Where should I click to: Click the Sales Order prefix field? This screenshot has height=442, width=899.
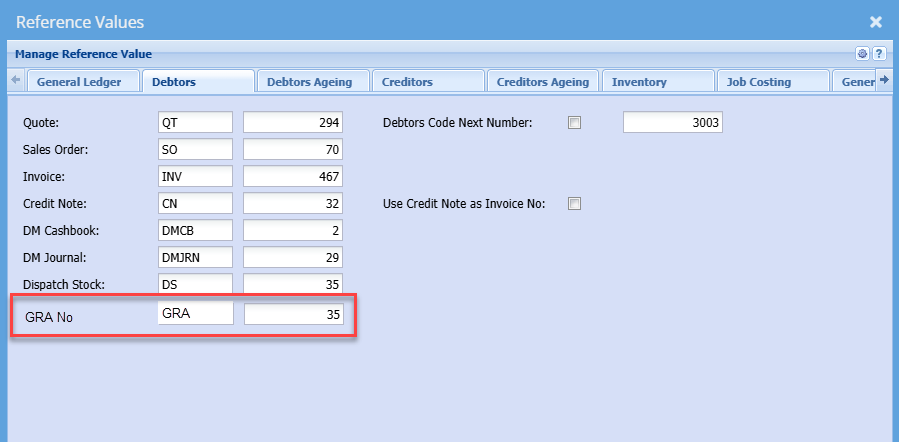coord(195,150)
